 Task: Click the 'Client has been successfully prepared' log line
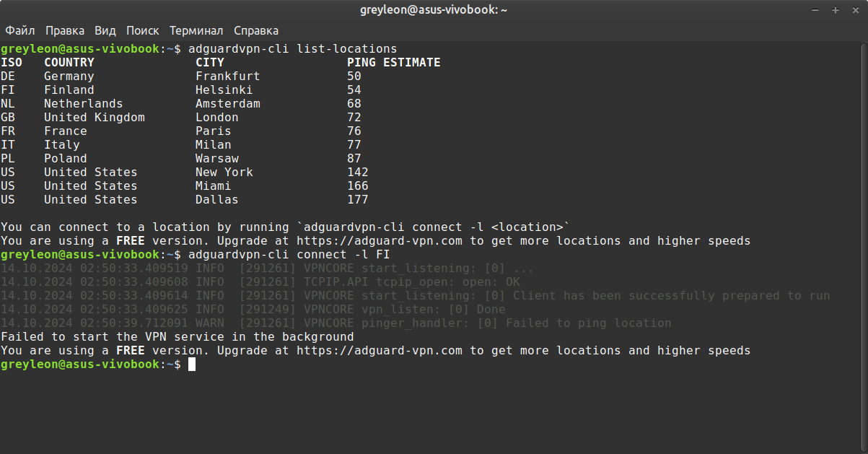[416, 296]
